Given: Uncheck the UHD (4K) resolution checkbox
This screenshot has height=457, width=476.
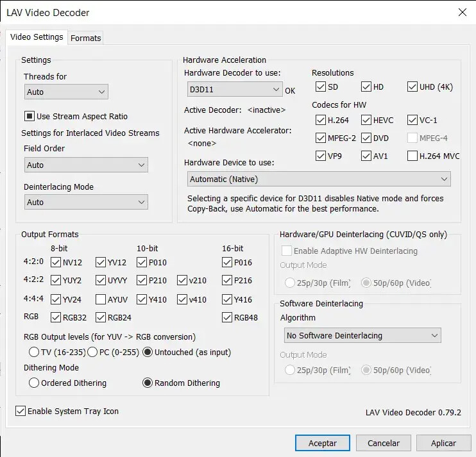Looking at the screenshot, I should [412, 87].
